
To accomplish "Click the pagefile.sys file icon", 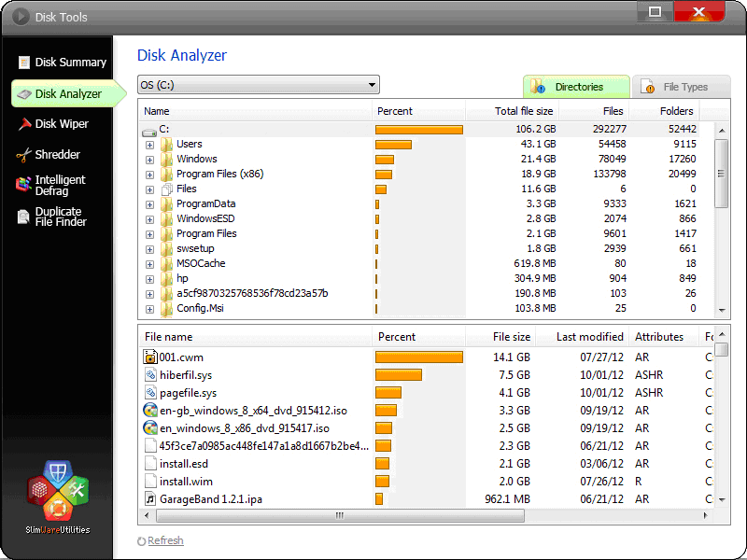I will click(150, 392).
